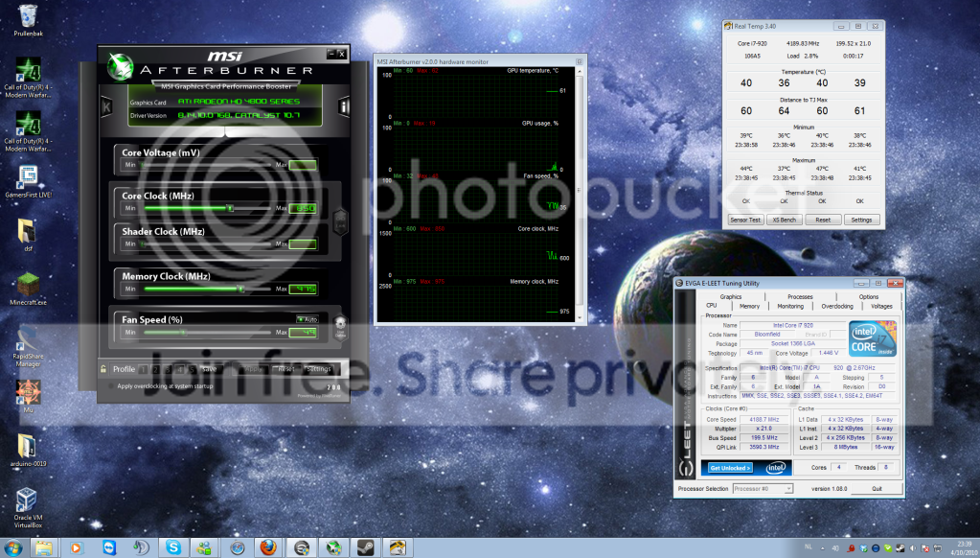The image size is (980, 558).
Task: Show hidden tray icons arrow
Action: point(823,548)
